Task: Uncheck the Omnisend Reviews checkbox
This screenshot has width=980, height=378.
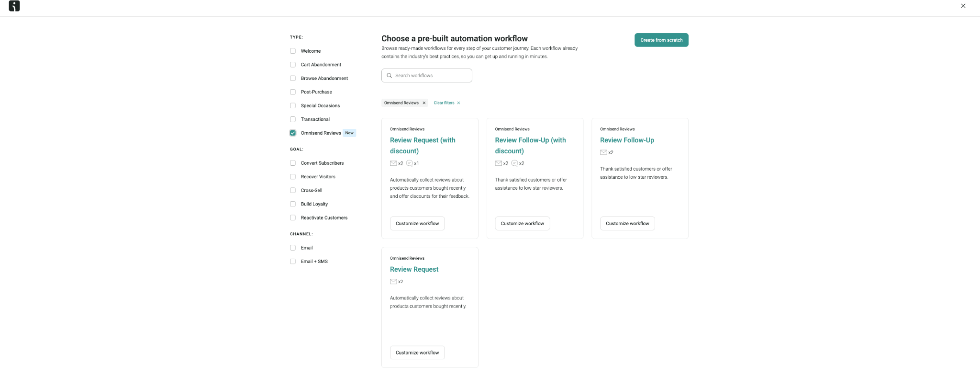Action: pos(293,133)
